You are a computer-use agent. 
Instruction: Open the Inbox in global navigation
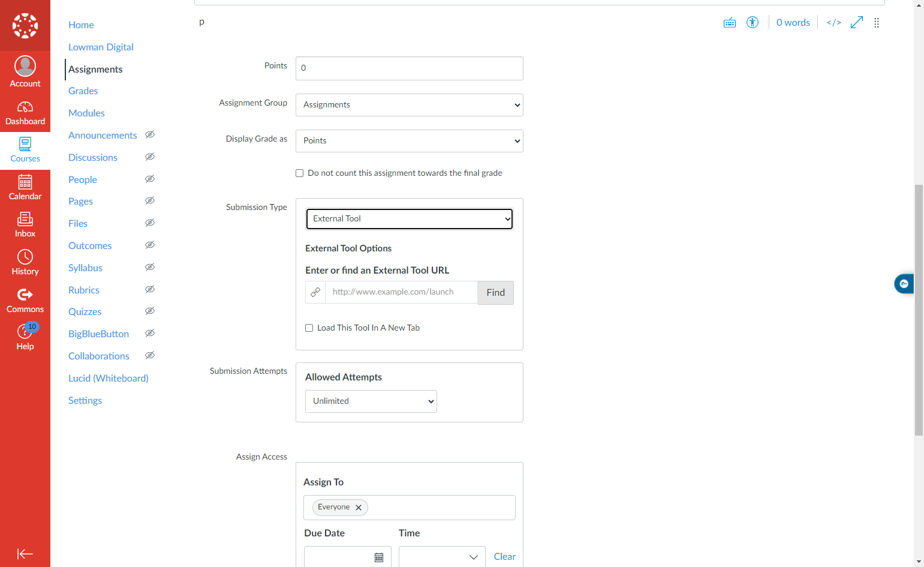(x=25, y=225)
